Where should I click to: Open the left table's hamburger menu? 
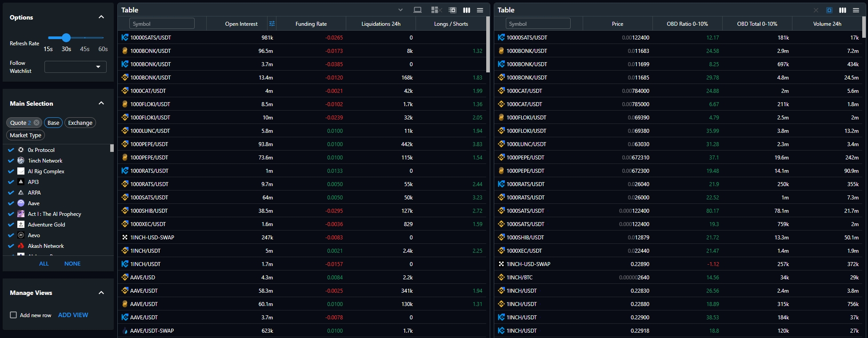[x=480, y=10]
